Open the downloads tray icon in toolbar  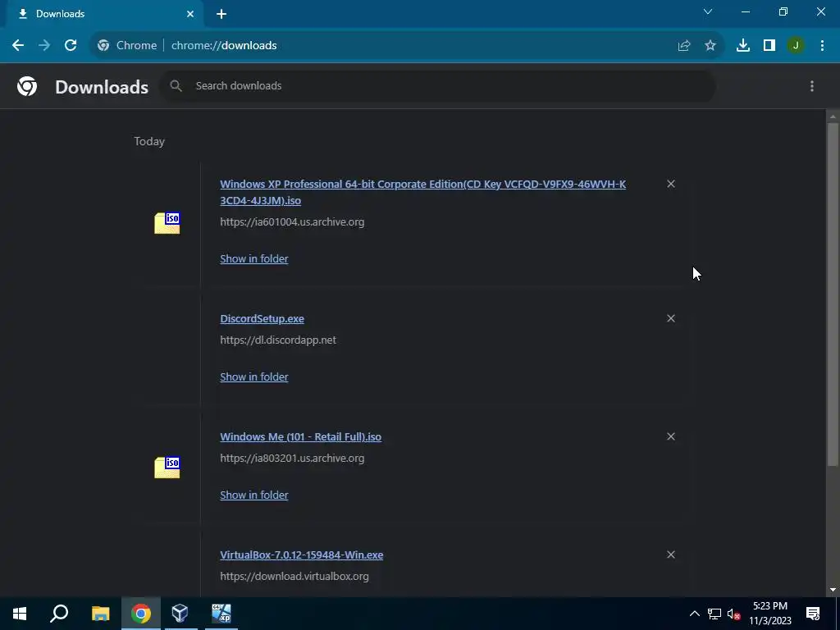point(743,46)
